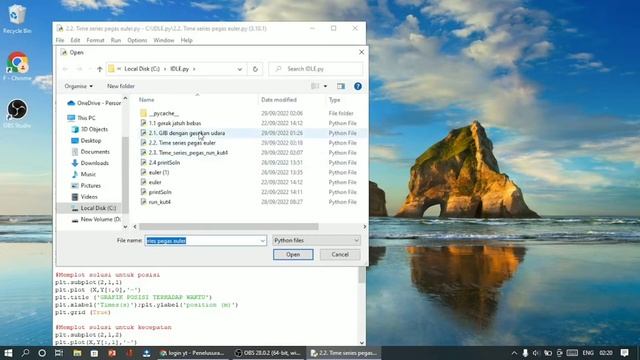Image resolution: width=640 pixels, height=360 pixels.
Task: Switch to OBS taskbar button
Action: [x=267, y=353]
